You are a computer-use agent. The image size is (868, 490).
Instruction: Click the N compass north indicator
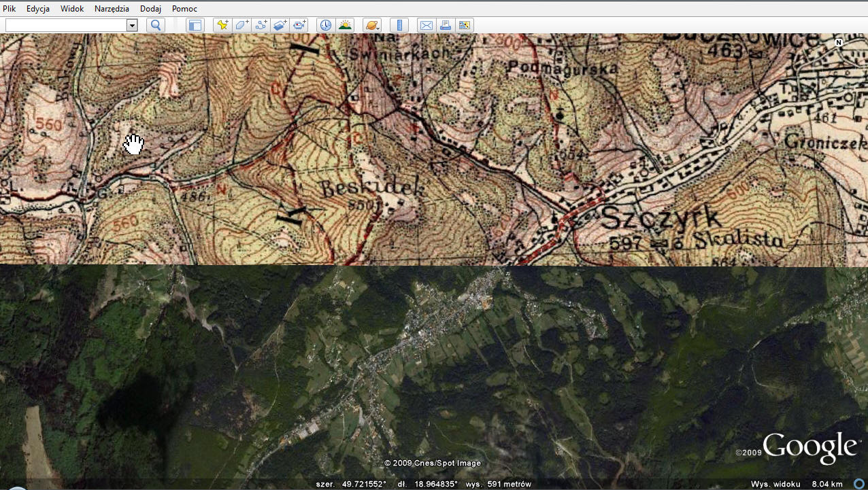[x=839, y=42]
